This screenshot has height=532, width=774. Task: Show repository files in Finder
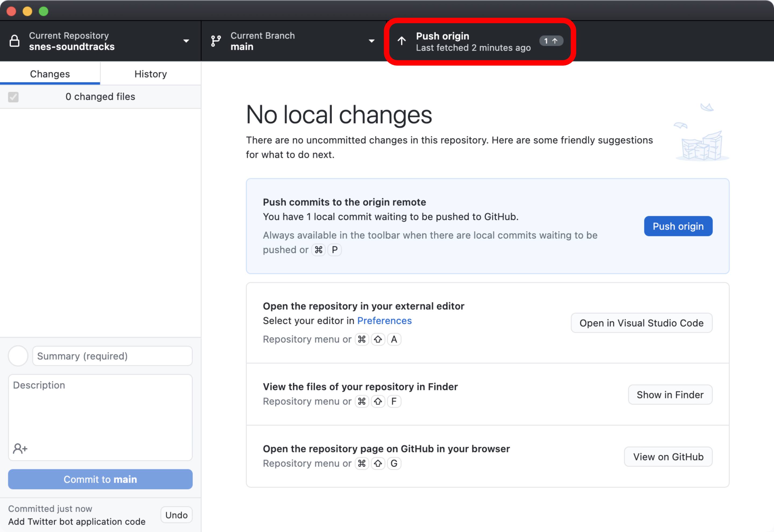pyautogui.click(x=670, y=394)
